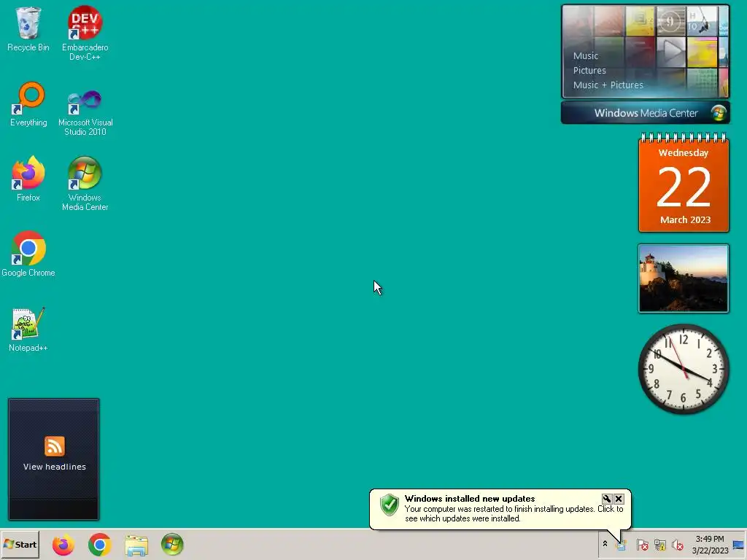Click the Windows installed new updates message
The height and width of the screenshot is (560, 747).
[470, 499]
